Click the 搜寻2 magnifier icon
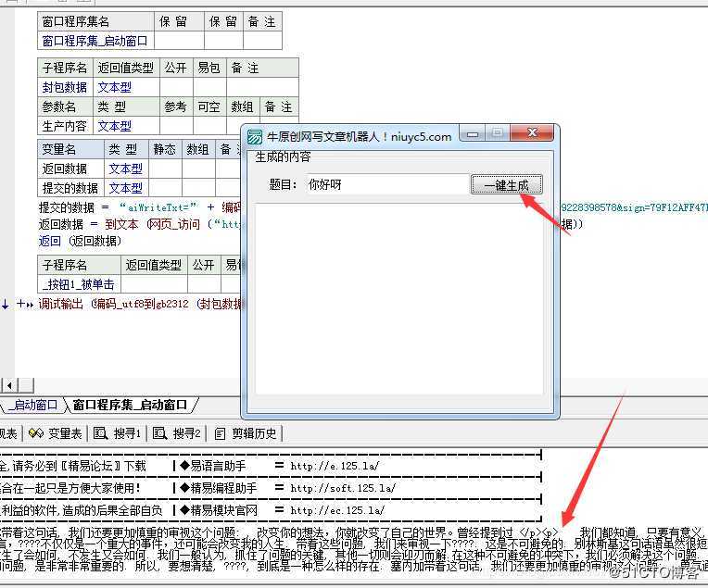This screenshot has width=708, height=588. [x=159, y=433]
